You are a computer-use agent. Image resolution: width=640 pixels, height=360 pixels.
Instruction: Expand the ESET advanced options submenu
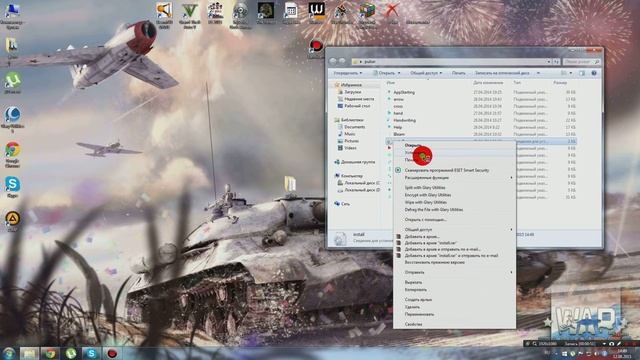click(x=511, y=178)
